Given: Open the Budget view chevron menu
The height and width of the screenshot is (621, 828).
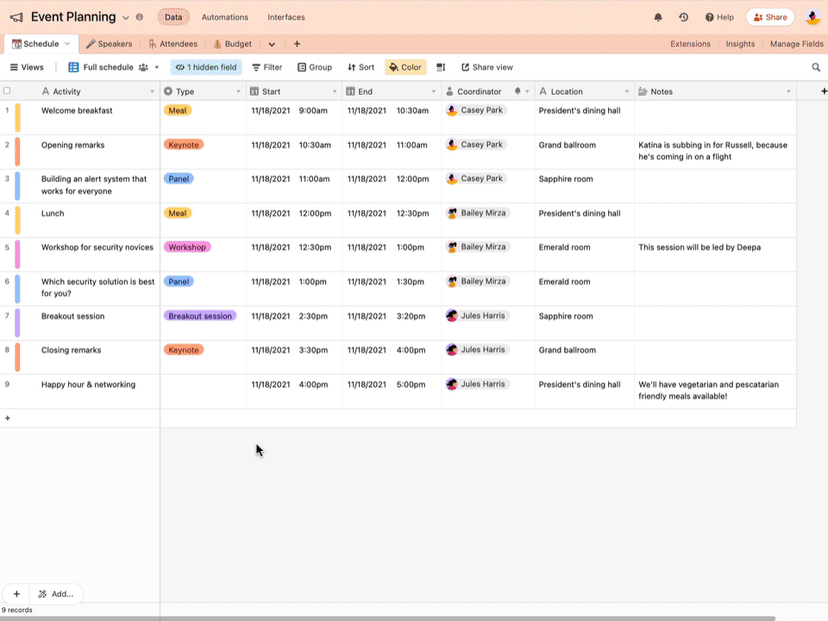Looking at the screenshot, I should click(271, 44).
